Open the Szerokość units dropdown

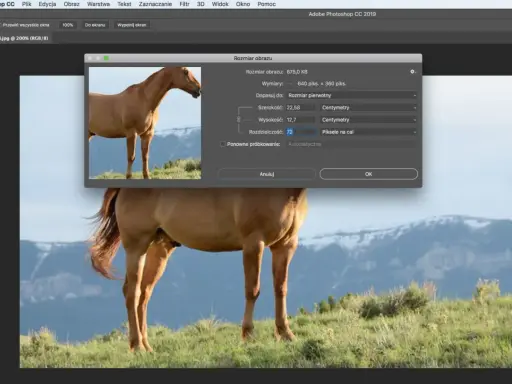click(x=369, y=107)
